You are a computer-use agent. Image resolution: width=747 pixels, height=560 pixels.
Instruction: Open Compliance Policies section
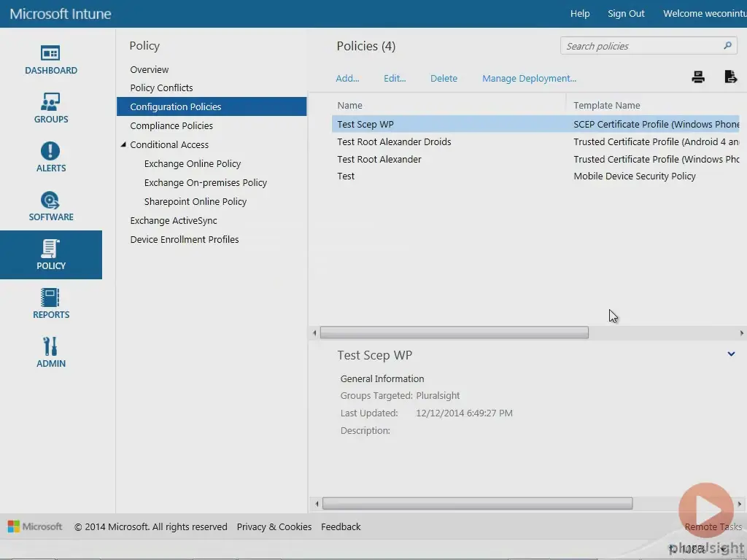coord(171,125)
